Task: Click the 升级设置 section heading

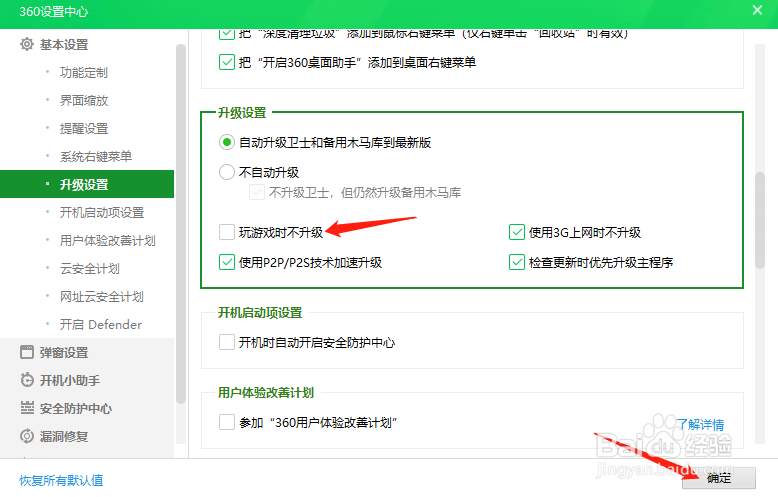Action: click(x=242, y=113)
